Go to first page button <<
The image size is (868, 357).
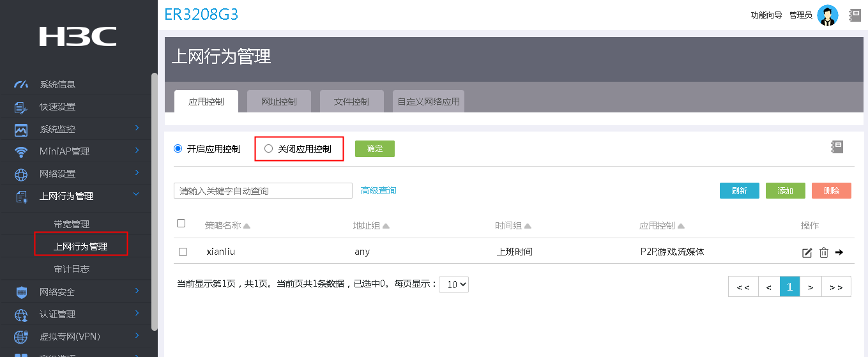click(743, 287)
